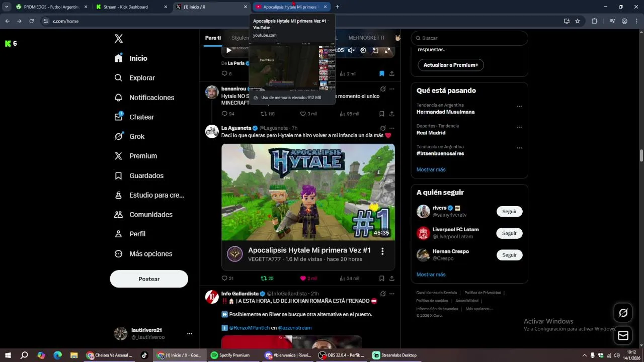Open the floating messages envelope button
The width and height of the screenshot is (644, 362).
[623, 335]
